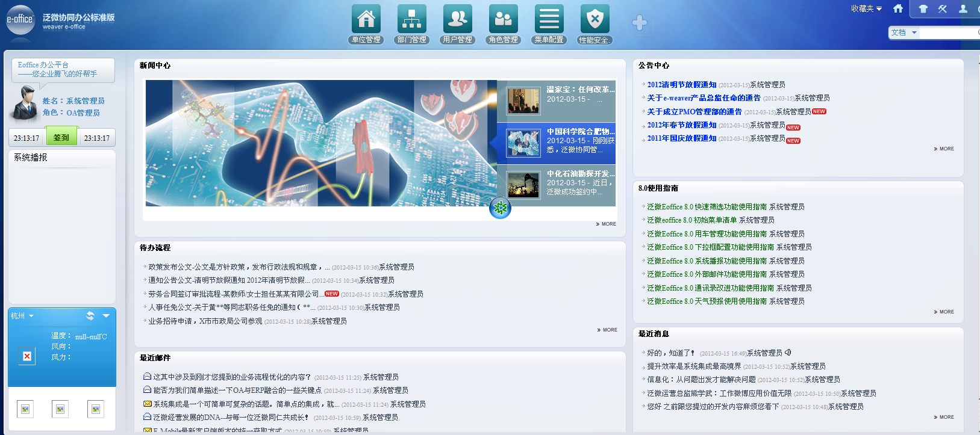
Task: Open the 系统播报功能使用指南 guide
Action: click(707, 261)
